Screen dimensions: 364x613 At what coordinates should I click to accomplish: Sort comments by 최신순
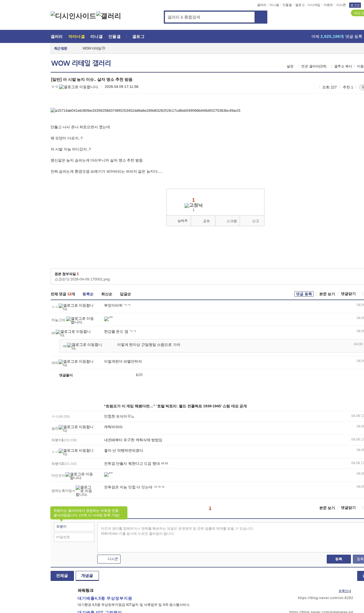107,294
